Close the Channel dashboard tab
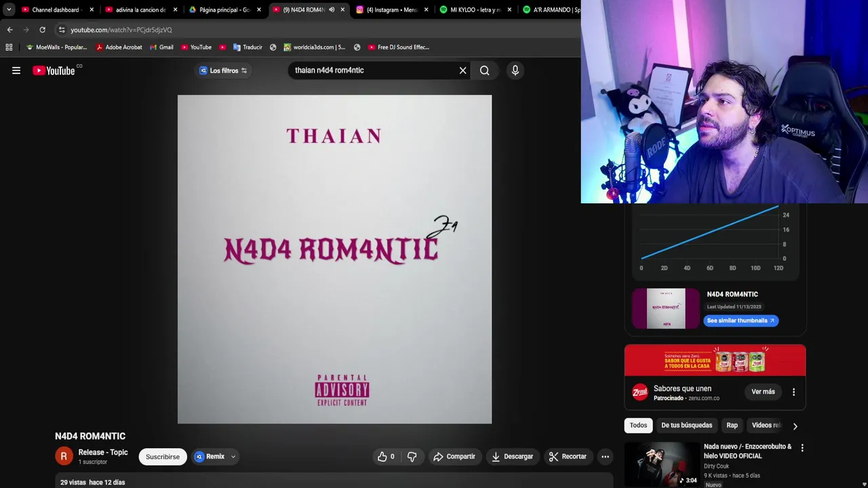The image size is (868, 488). (92, 9)
